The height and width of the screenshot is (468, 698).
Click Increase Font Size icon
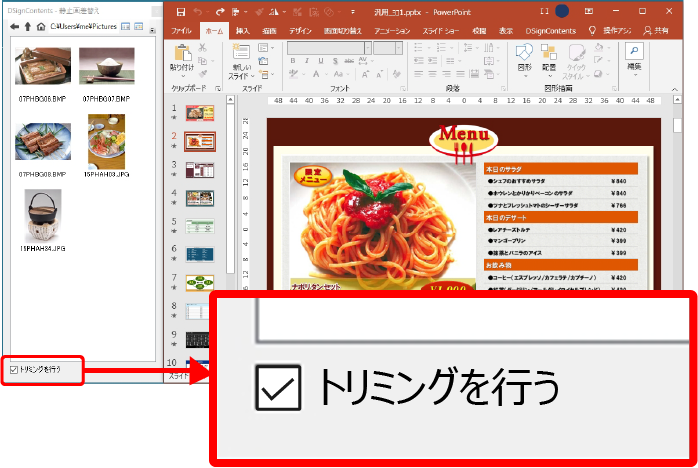(x=365, y=74)
